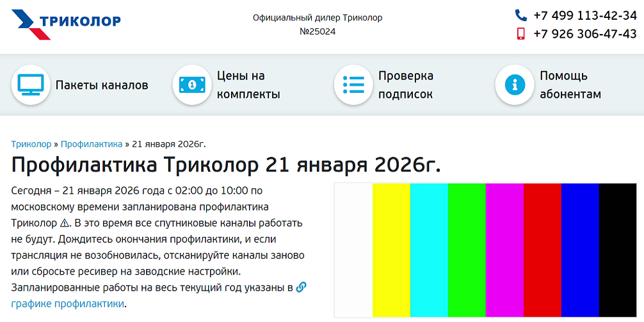Image resolution: width=644 pixels, height=322 pixels.
Task: Click the Официальный дилер Триколор text
Action: tap(318, 18)
